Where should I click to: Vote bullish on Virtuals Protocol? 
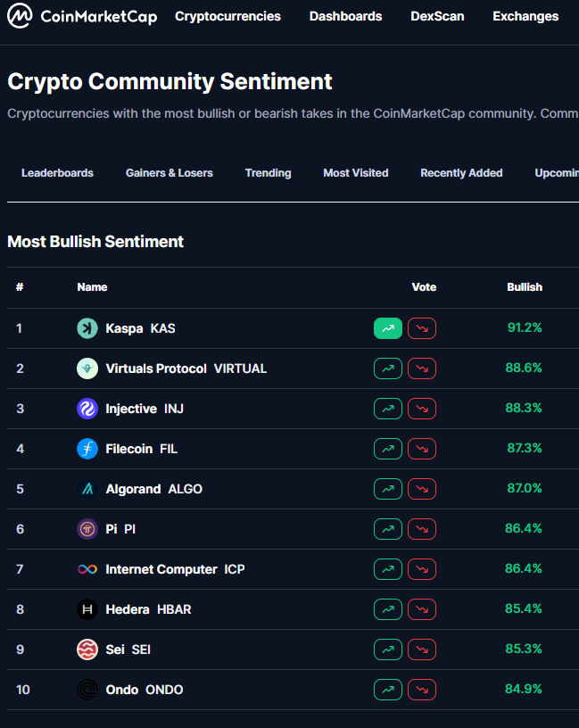[388, 368]
